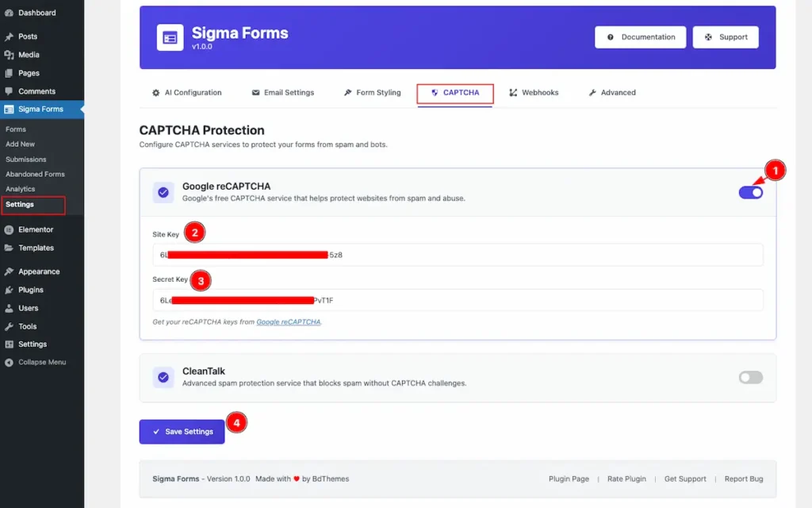
Task: Click the Media icon in sidebar
Action: [9, 55]
